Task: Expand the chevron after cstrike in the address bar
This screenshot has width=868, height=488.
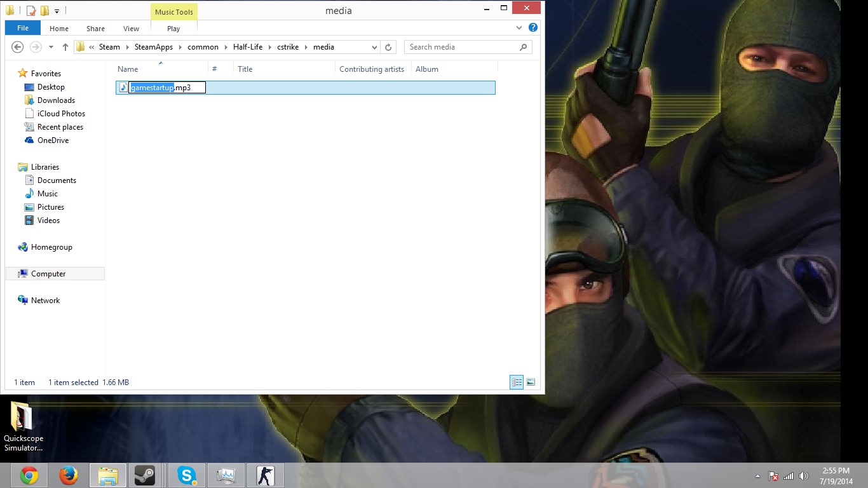Action: tap(306, 47)
